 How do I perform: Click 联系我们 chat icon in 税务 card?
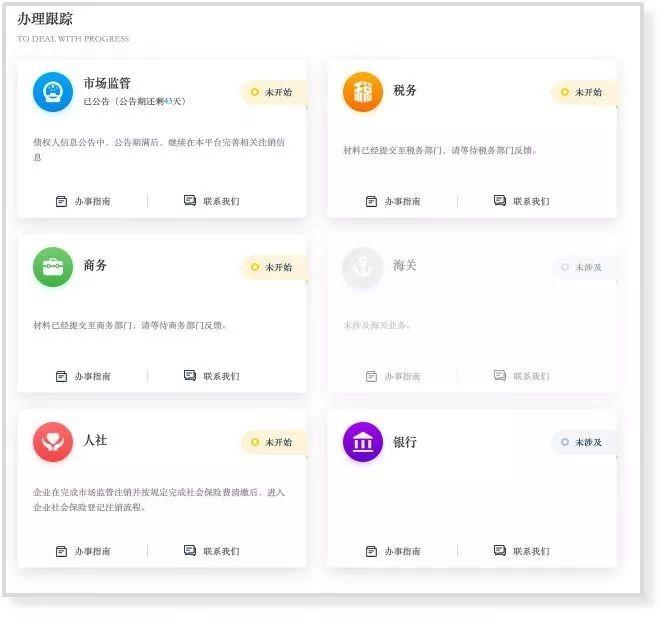tap(500, 201)
